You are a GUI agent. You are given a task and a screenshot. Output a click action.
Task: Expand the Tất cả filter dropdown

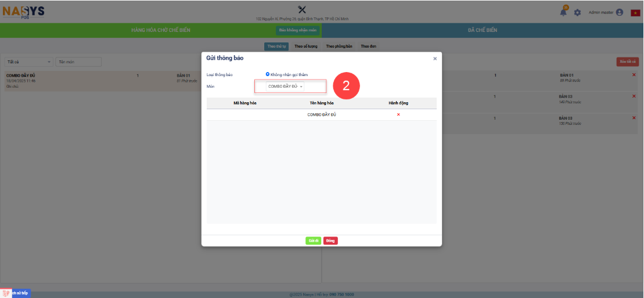(28, 62)
